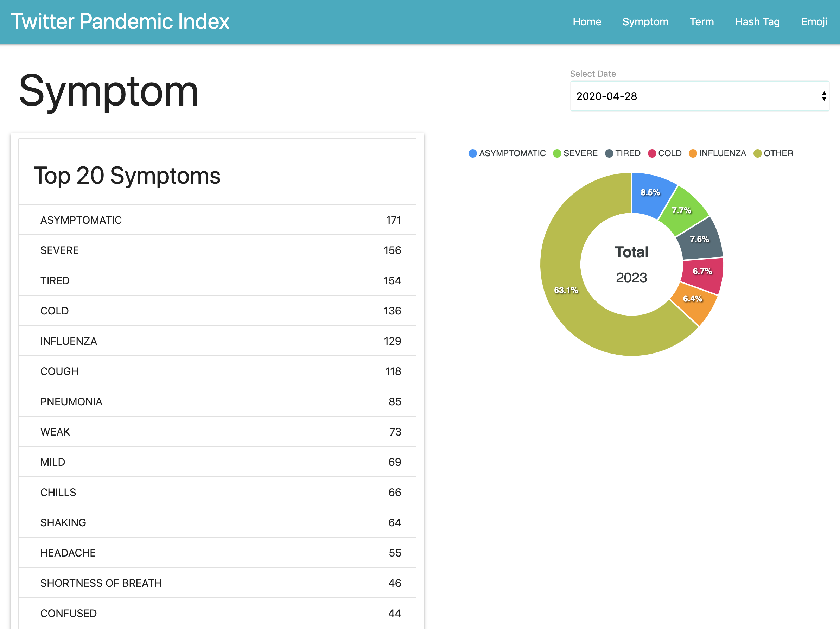This screenshot has height=629, width=840.
Task: Toggle TIRED legend gray dot
Action: (609, 153)
